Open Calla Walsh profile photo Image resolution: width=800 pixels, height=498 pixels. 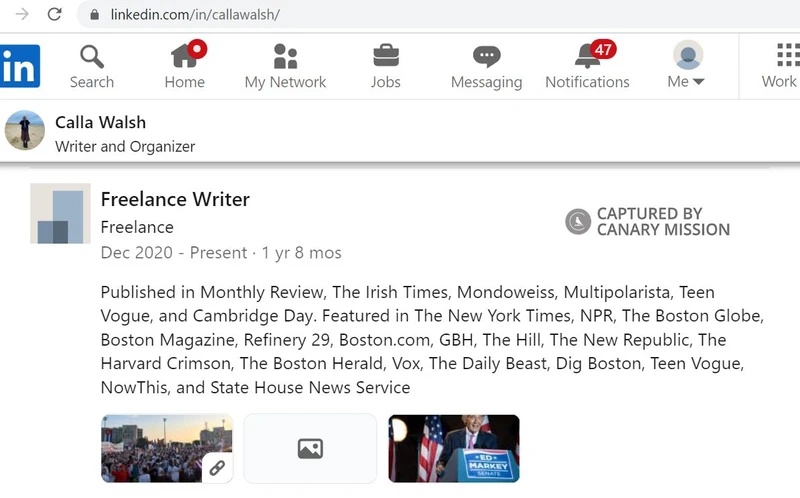click(x=24, y=130)
